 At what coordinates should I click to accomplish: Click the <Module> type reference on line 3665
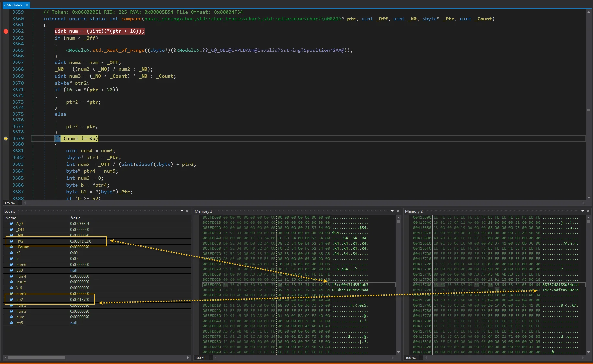tap(78, 50)
